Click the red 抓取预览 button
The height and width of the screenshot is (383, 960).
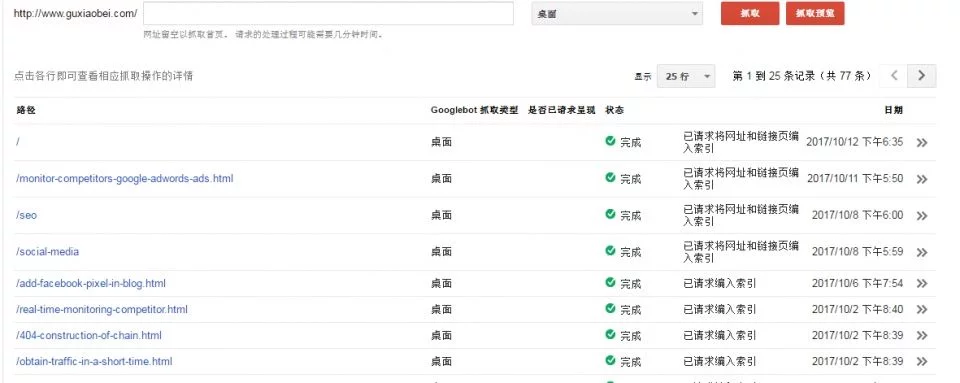point(815,13)
